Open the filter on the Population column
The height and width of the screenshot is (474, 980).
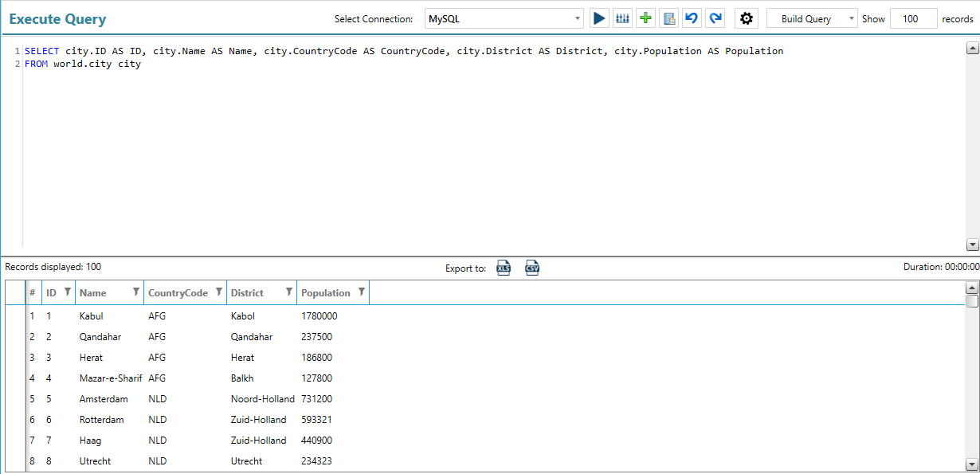(362, 292)
